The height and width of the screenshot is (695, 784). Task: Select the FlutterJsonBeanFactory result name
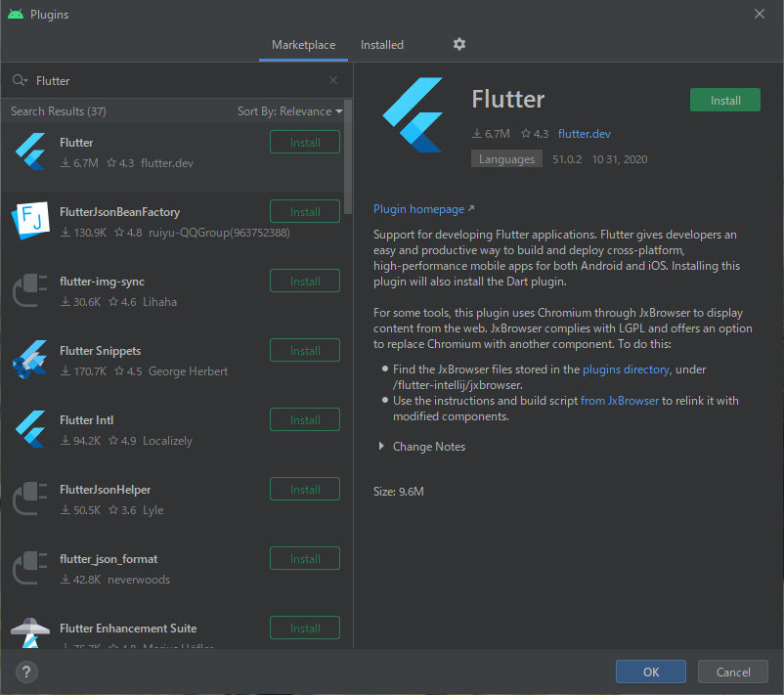[119, 212]
